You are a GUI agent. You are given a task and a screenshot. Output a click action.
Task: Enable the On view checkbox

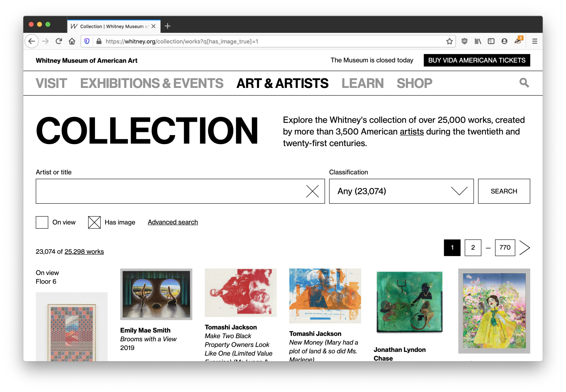pos(42,222)
